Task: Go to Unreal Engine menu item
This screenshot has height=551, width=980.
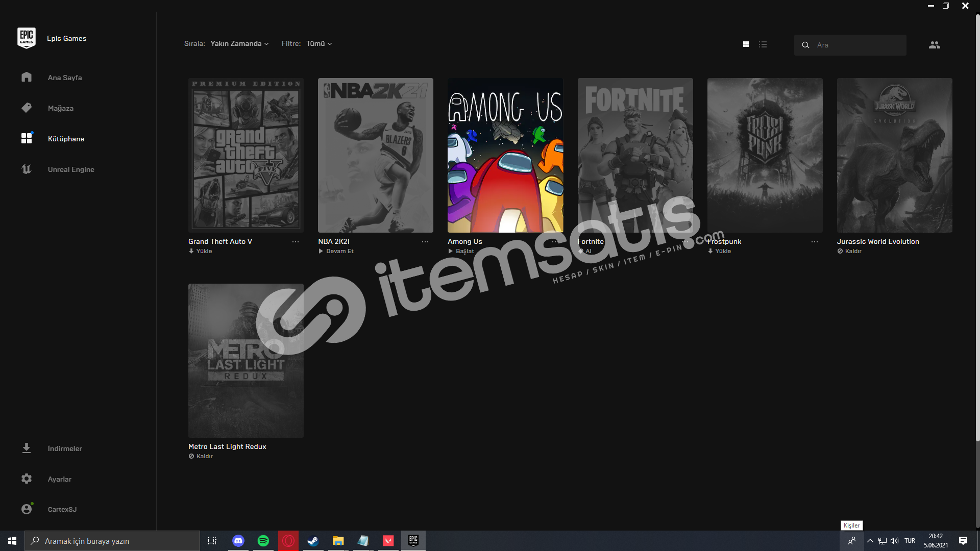Action: 71,169
